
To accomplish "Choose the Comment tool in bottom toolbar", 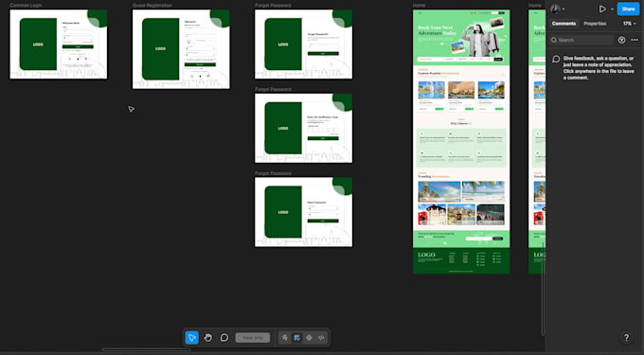I will [x=224, y=337].
